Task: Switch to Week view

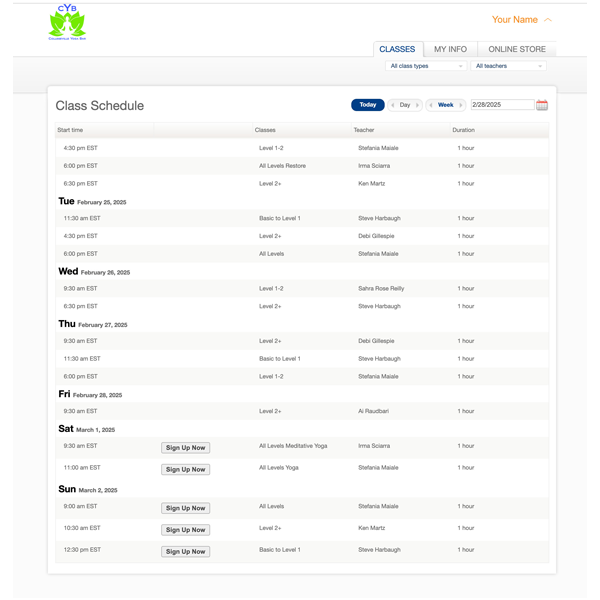Action: 446,105
